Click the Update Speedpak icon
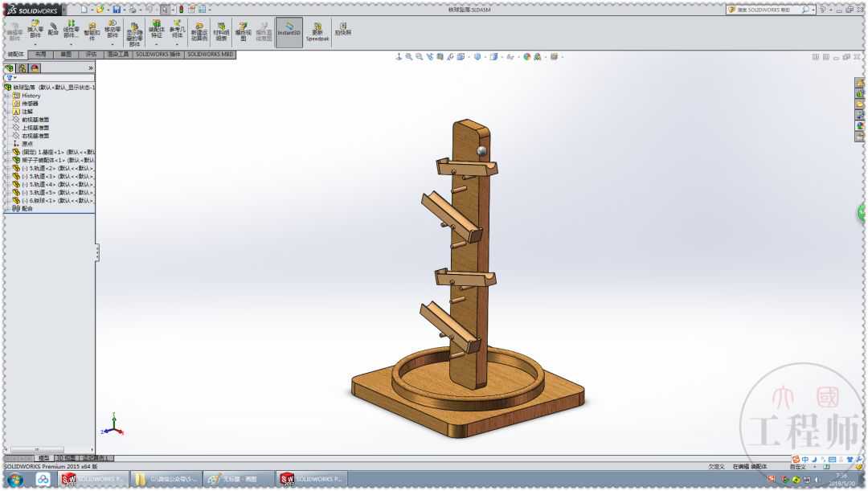 (317, 32)
